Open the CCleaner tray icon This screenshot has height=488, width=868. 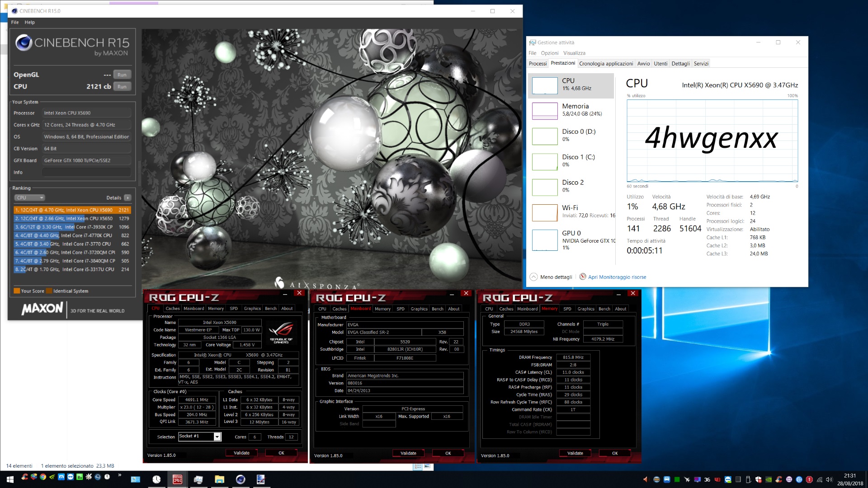778,479
